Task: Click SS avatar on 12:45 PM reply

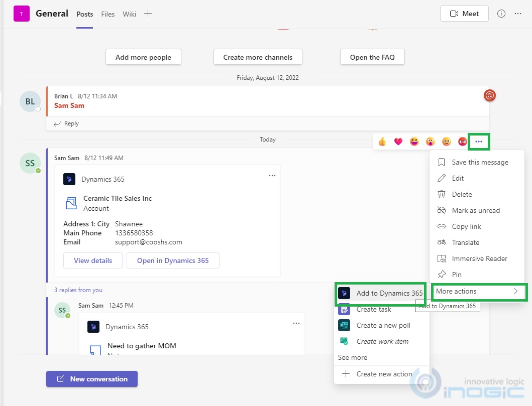Action: pos(62,310)
